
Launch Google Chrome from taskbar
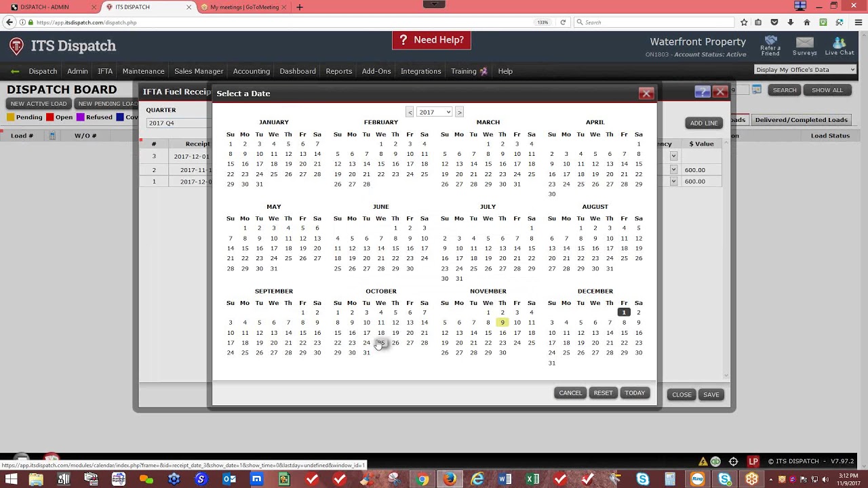422,480
